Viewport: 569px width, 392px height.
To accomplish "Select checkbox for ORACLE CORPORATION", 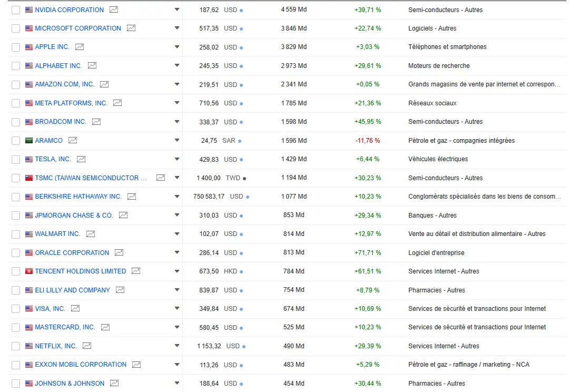I will pos(16,252).
